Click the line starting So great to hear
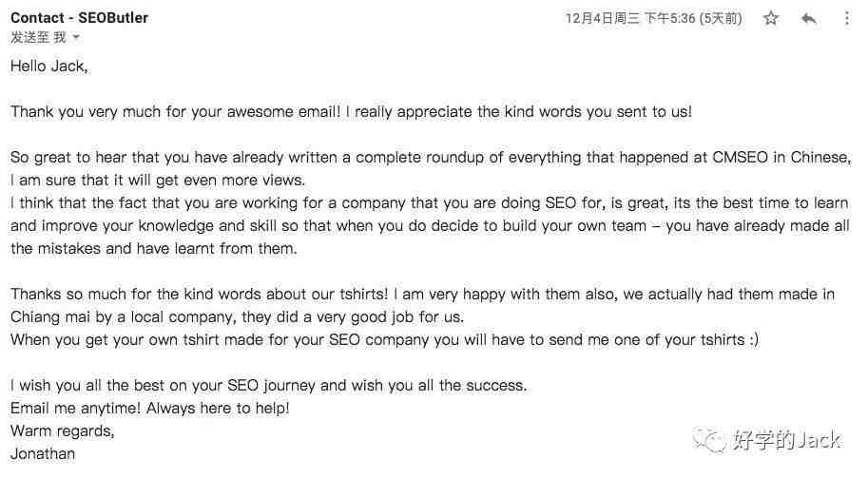868x478 pixels. point(428,158)
